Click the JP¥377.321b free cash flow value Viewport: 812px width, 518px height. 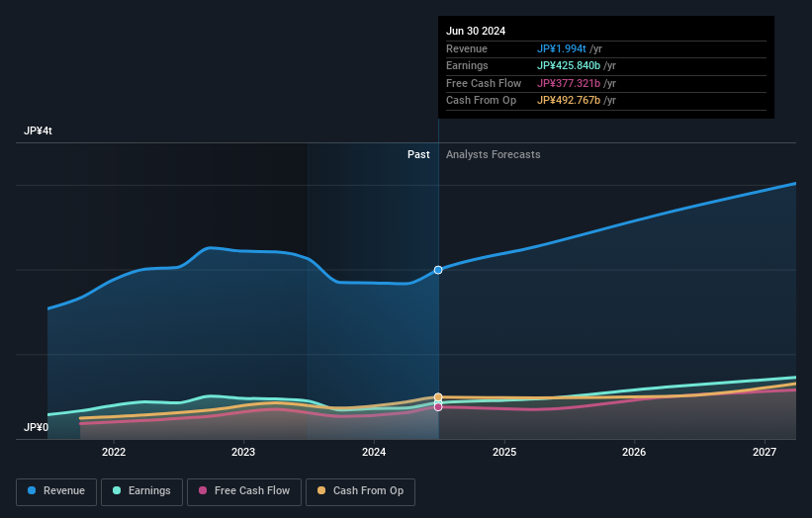(x=569, y=83)
